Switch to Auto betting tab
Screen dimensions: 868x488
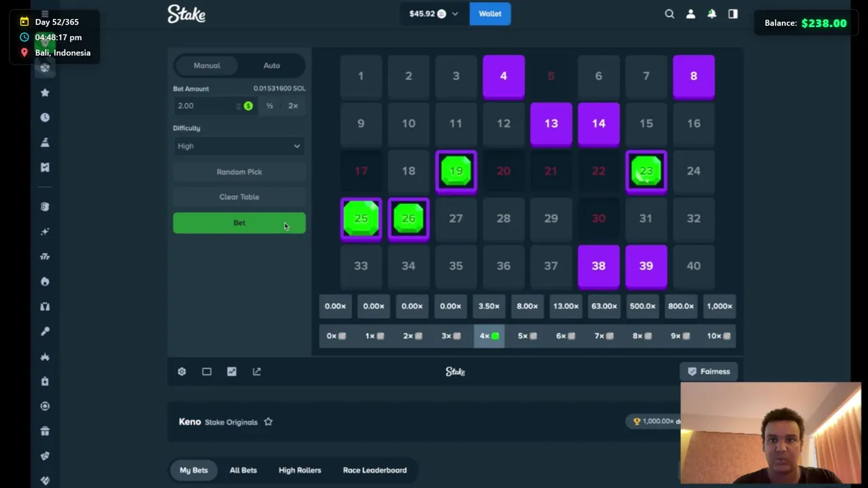[x=272, y=66]
